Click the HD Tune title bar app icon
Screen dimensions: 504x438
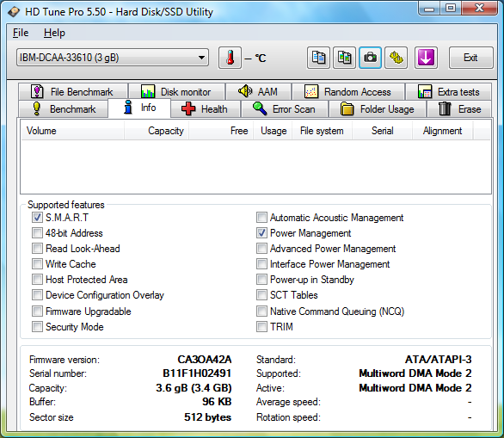[14, 12]
